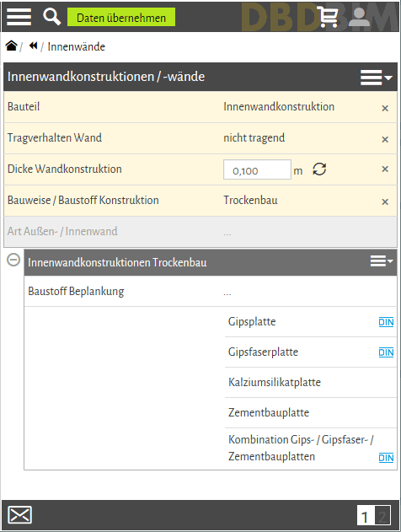Select Gipsplatte option
Image resolution: width=401 pixels, height=532 pixels.
point(252,321)
